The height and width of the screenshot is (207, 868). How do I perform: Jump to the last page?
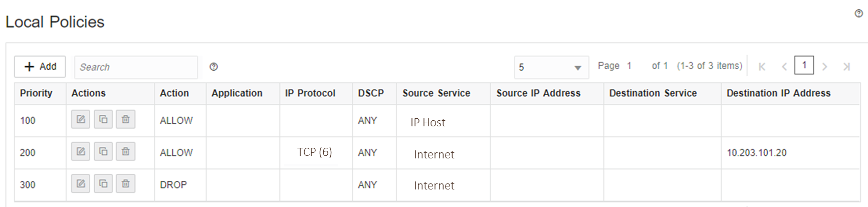846,67
